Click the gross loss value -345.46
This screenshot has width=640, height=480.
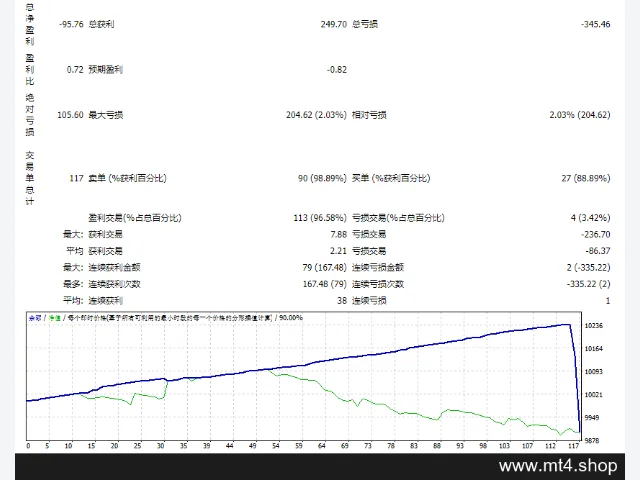click(x=596, y=24)
